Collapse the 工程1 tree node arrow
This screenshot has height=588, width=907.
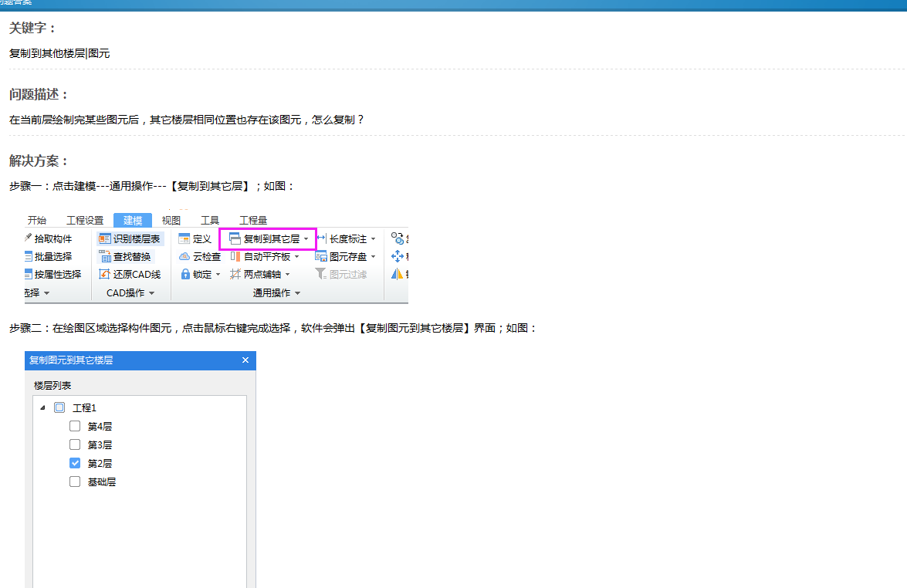click(42, 407)
